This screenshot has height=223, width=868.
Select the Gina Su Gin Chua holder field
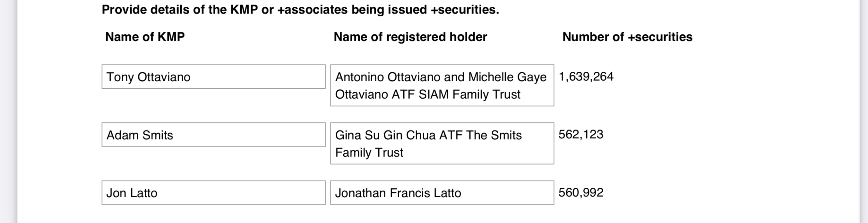tap(442, 143)
